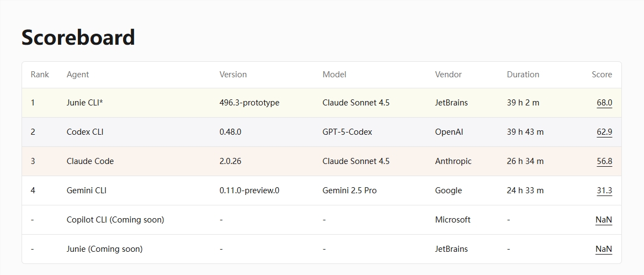Select the Claude Code agent name
Viewport: 644px width, 275px height.
click(90, 161)
